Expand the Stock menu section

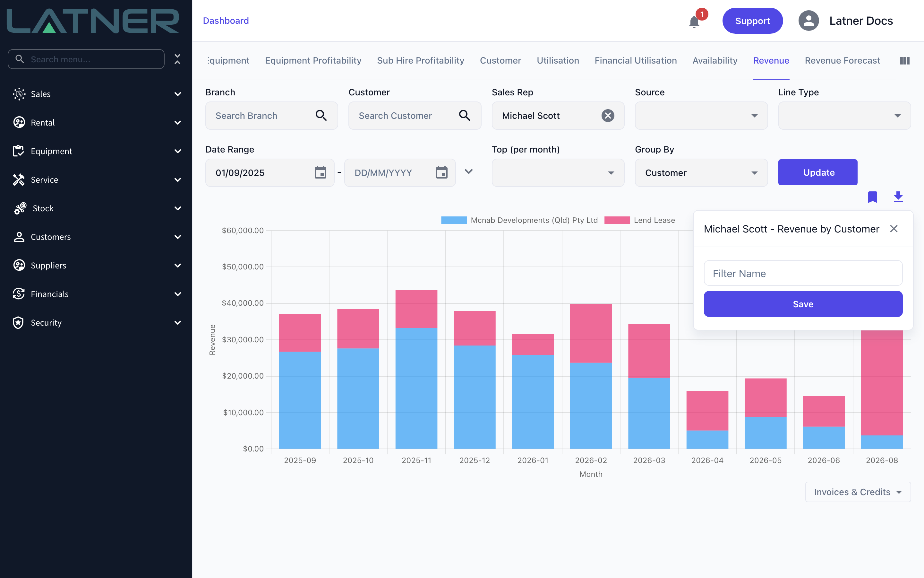point(177,208)
